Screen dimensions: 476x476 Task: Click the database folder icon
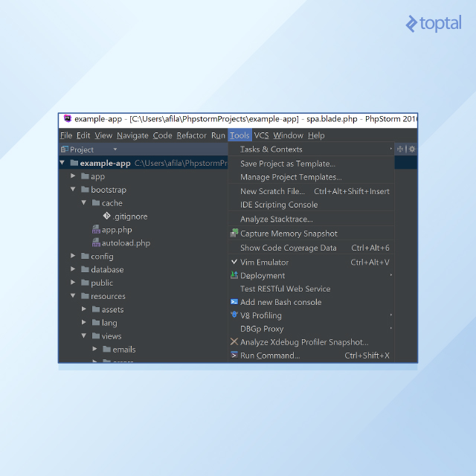click(85, 269)
